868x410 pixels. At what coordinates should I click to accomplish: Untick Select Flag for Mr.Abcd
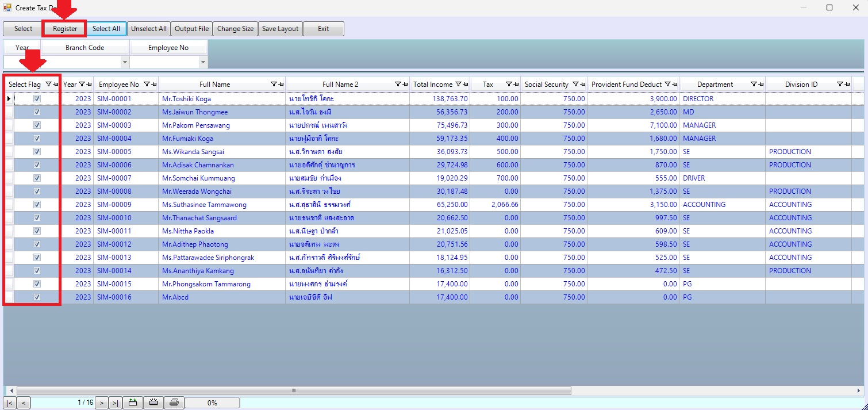click(37, 297)
